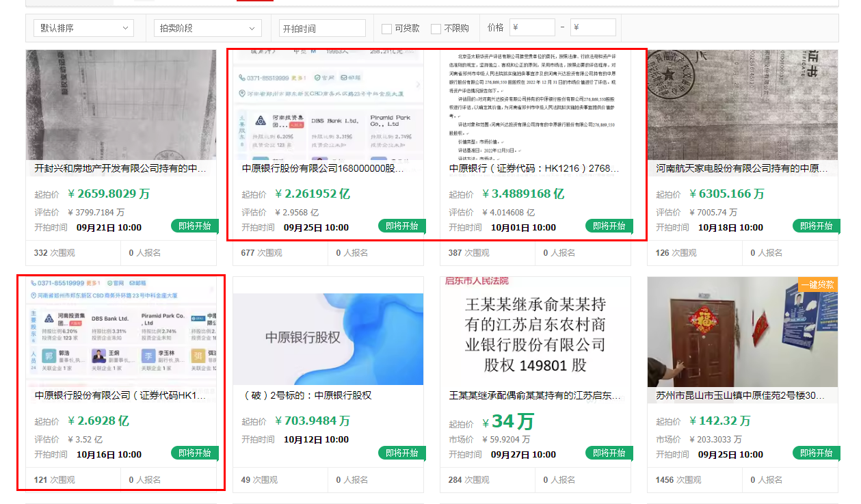This screenshot has width=861, height=504.
Task: Click the auction time 09月27日 10:00
Action: pos(523,455)
